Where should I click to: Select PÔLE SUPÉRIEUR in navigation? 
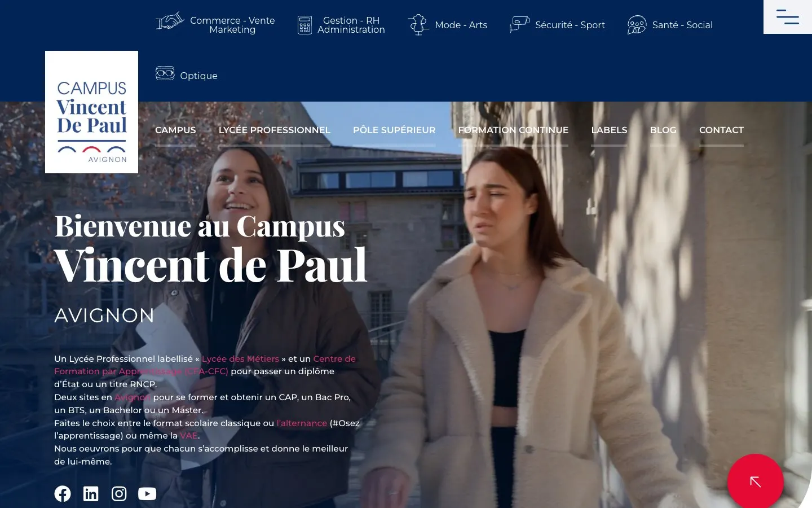[x=394, y=130]
